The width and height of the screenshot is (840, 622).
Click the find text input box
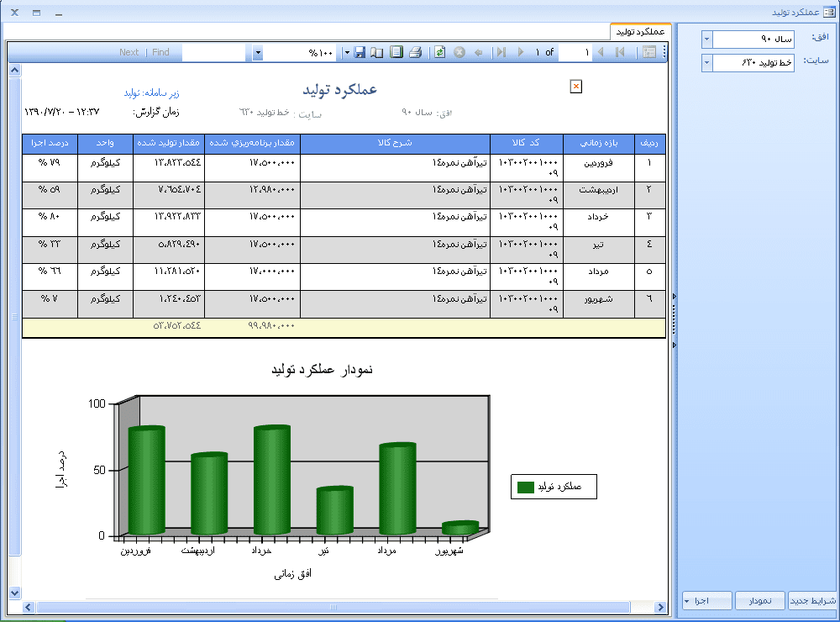217,52
